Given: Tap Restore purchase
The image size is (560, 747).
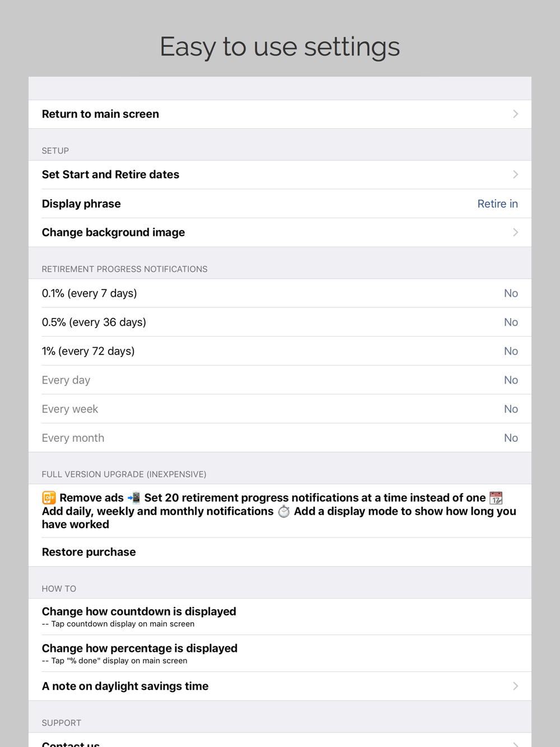Looking at the screenshot, I should (x=89, y=552).
